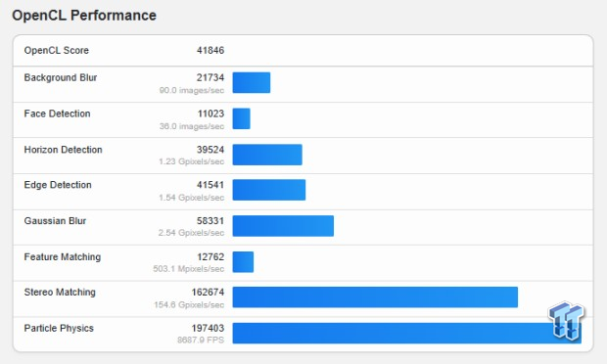Click the Face Detection score 11023
The width and height of the screenshot is (607, 364).
point(210,114)
